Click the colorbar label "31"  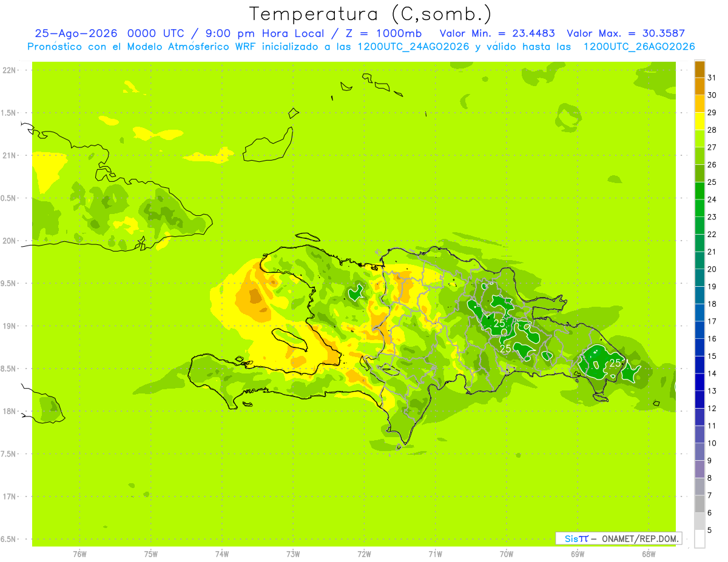[712, 78]
